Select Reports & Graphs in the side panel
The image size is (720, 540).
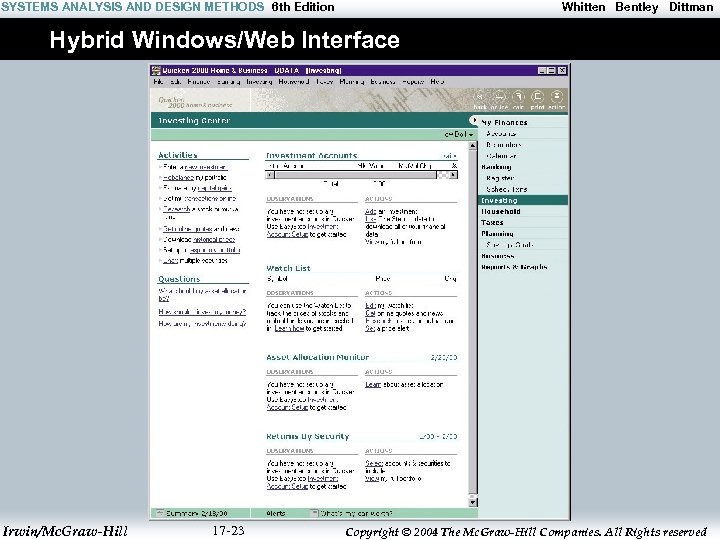514,267
